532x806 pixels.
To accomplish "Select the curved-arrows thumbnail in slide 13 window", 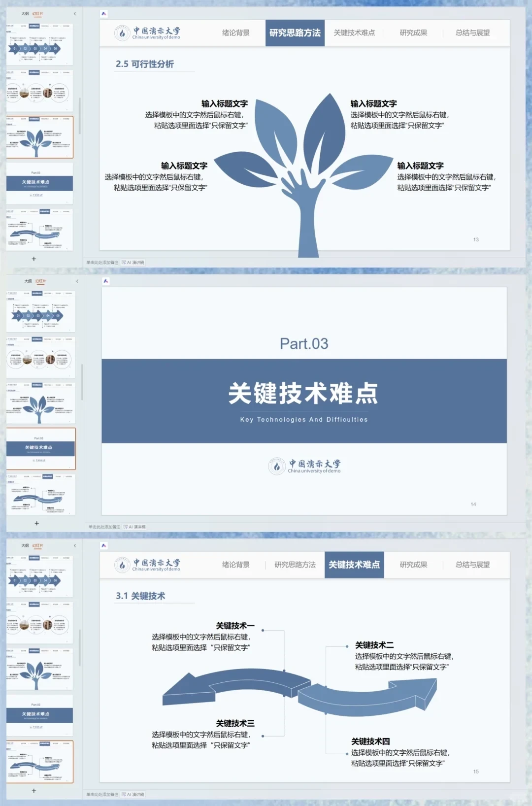I will tap(39, 230).
